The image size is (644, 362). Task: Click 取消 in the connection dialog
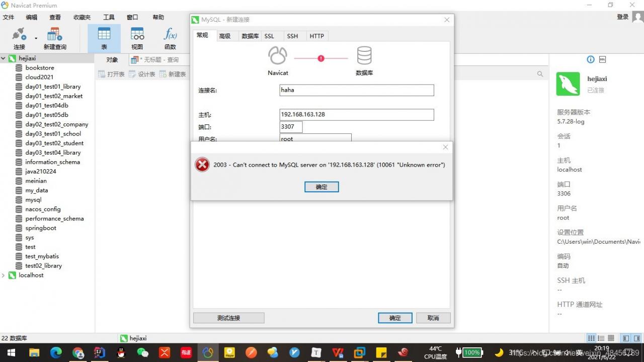pyautogui.click(x=433, y=318)
